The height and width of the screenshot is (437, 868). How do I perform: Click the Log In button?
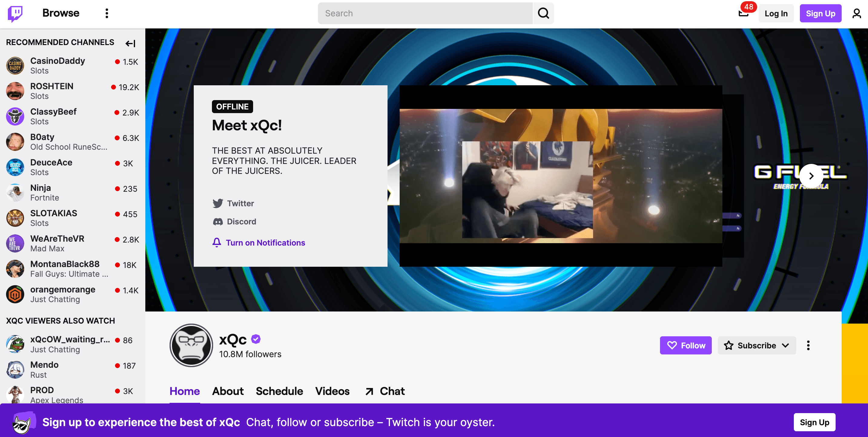click(776, 14)
